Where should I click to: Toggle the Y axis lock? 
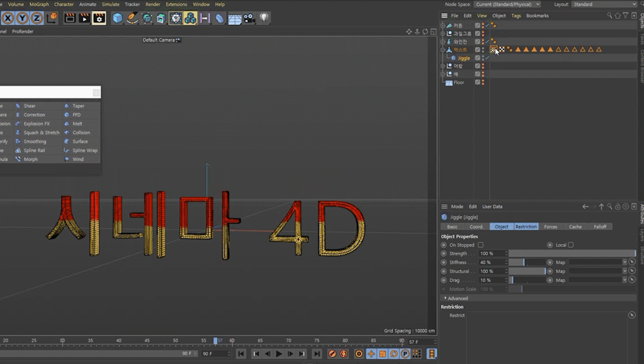(x=22, y=18)
